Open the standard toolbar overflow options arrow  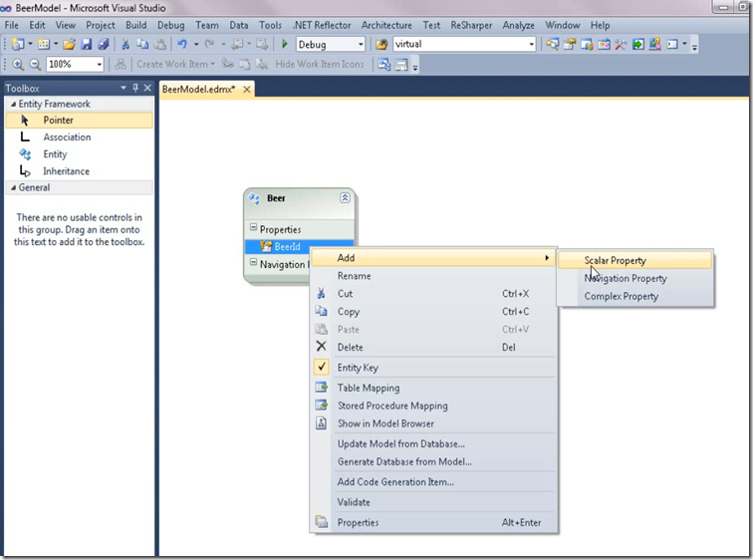click(694, 46)
